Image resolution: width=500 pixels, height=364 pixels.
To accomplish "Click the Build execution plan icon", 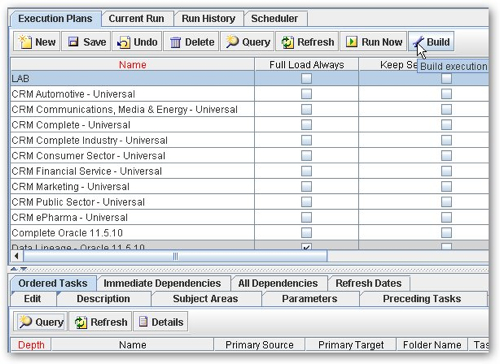I will click(x=418, y=42).
